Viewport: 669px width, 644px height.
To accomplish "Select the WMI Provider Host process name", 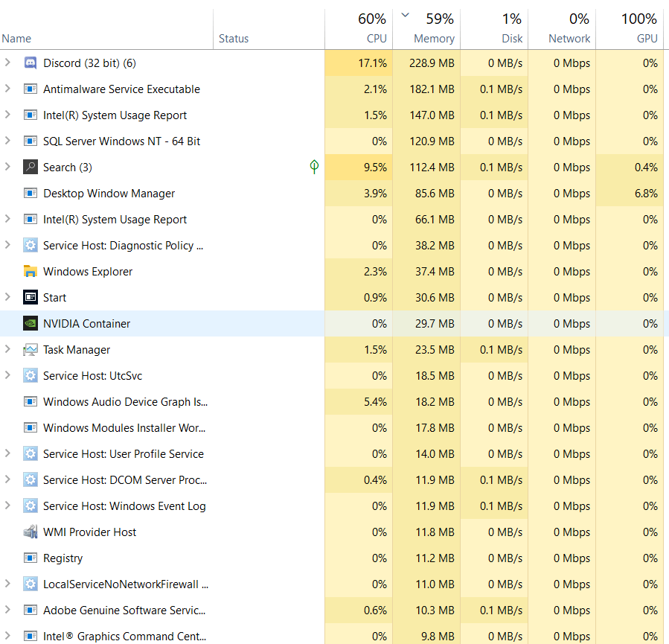I will pos(89,532).
